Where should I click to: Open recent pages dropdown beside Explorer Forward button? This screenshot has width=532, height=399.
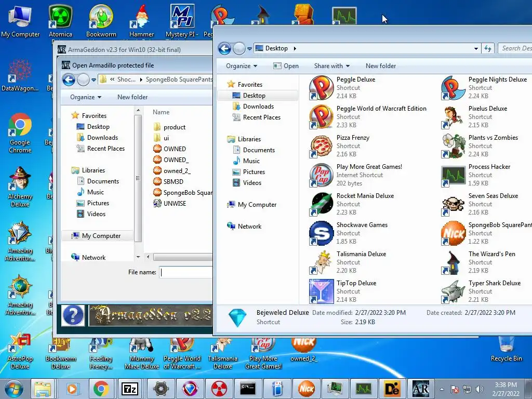250,49
